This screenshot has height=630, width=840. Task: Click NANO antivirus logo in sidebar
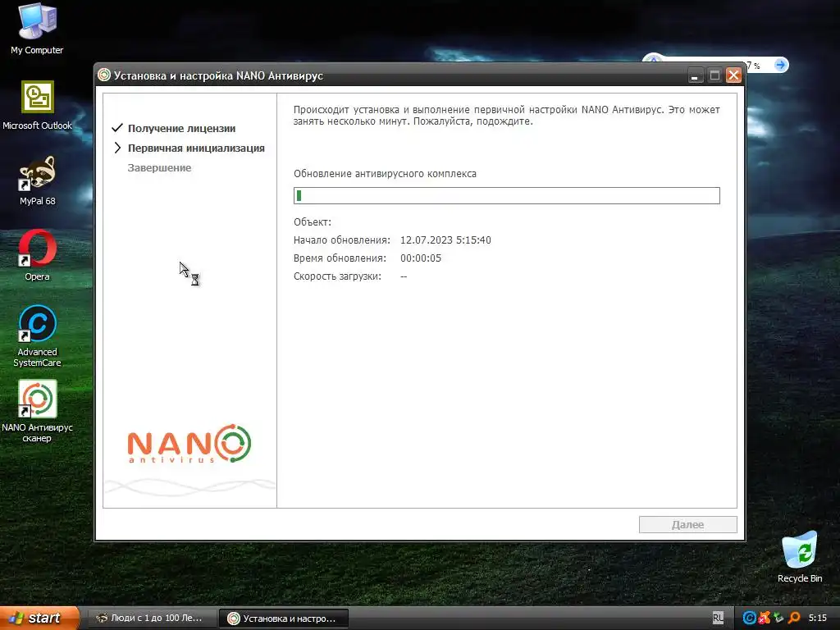point(189,444)
